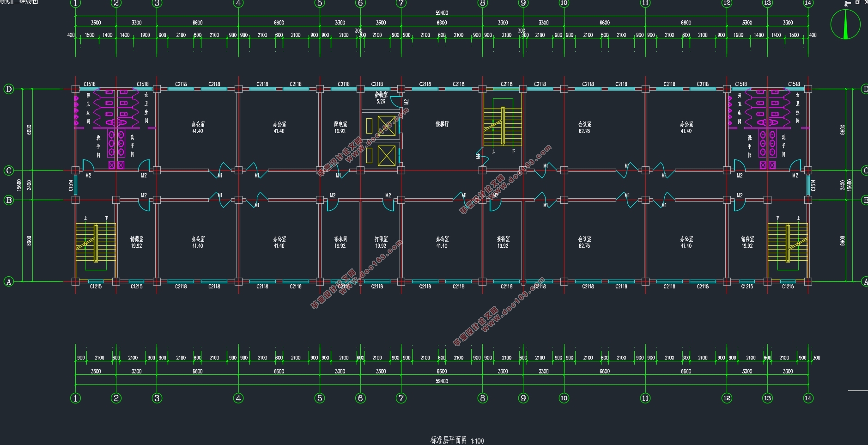Click axis bubble A on left side

tap(8, 281)
